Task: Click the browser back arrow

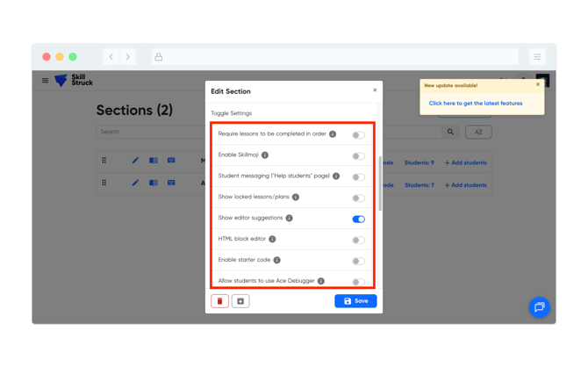Action: click(x=111, y=57)
